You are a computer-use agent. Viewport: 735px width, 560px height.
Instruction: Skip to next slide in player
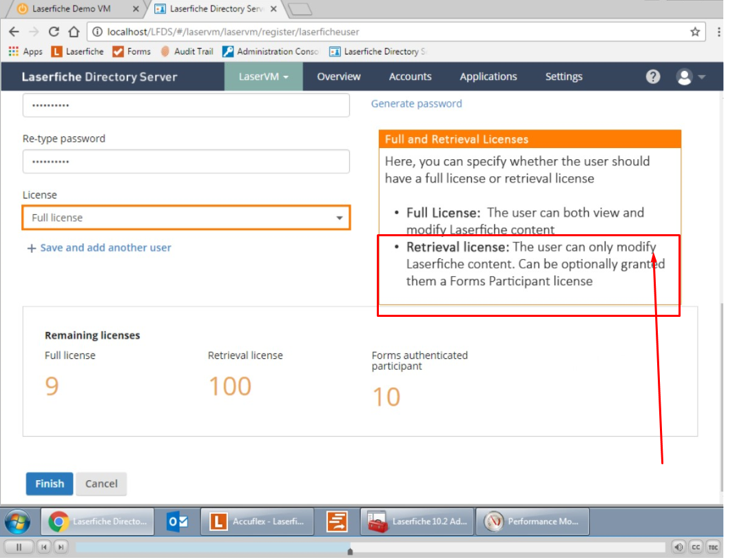coord(61,548)
